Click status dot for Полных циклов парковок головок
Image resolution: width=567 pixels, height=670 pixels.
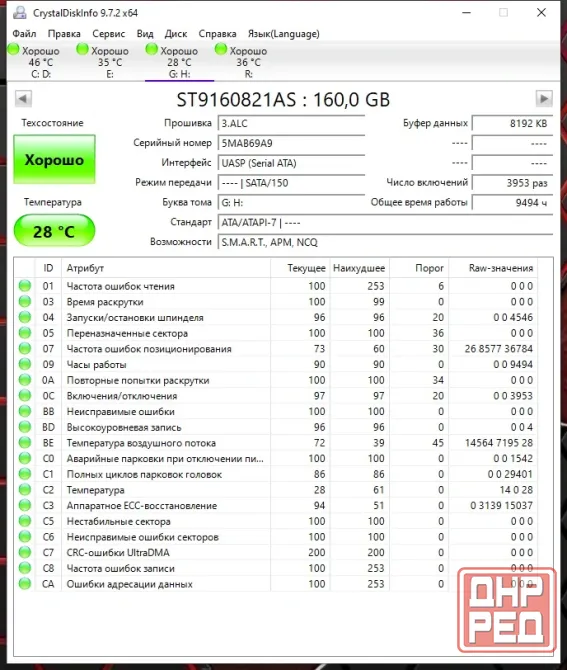(x=25, y=474)
